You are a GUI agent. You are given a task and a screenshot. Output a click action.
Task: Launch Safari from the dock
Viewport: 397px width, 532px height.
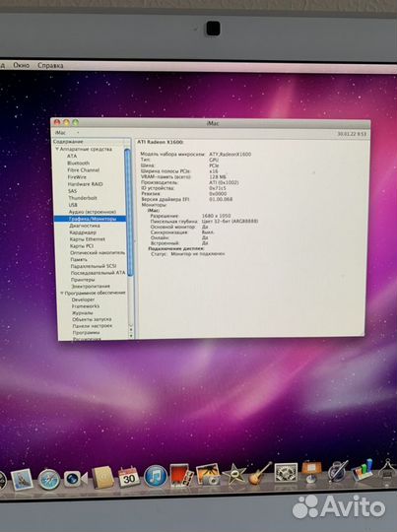point(49,479)
